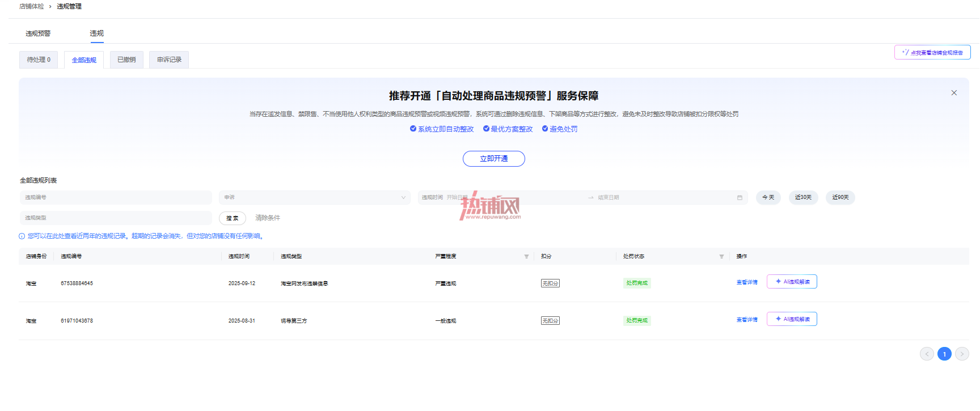Open AI违规解读 for violation 67538884645
Image resolution: width=980 pixels, height=411 pixels.
coord(792,282)
